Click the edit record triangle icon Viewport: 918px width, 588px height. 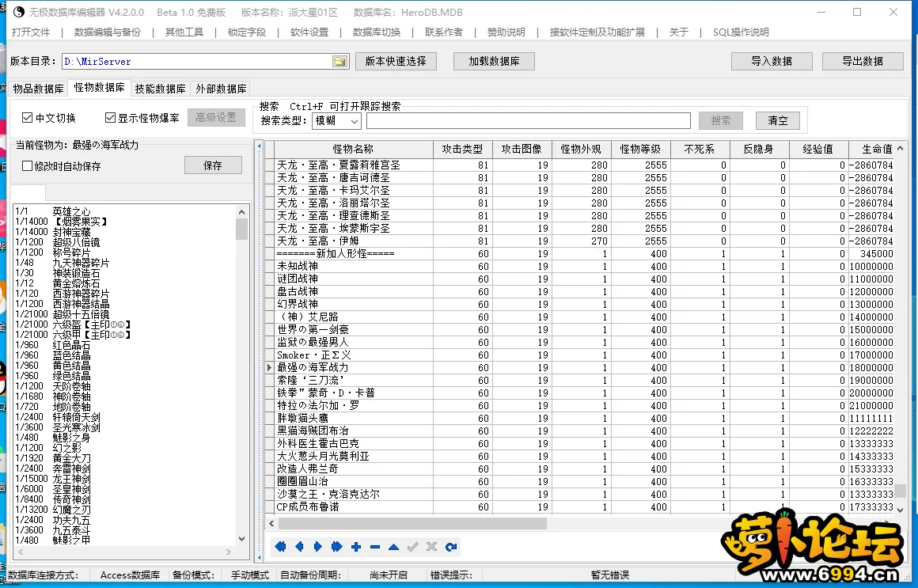(393, 546)
